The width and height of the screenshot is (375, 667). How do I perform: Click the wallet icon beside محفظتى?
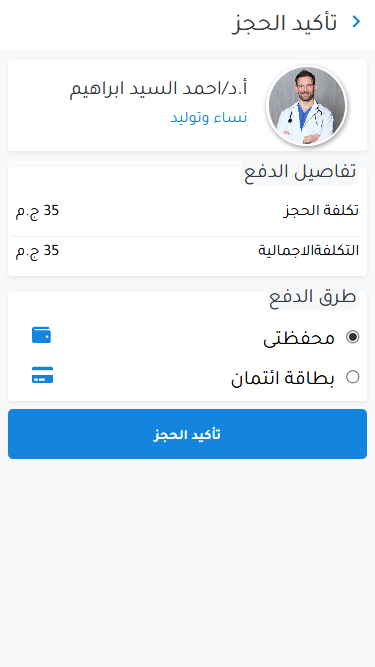tap(42, 335)
